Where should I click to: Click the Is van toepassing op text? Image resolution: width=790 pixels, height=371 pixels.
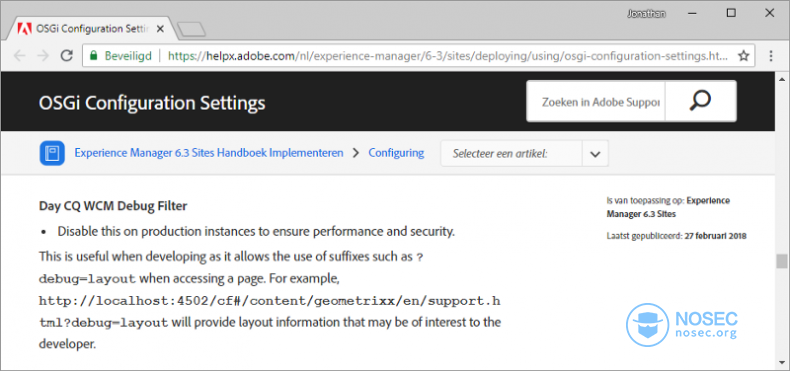(x=645, y=200)
